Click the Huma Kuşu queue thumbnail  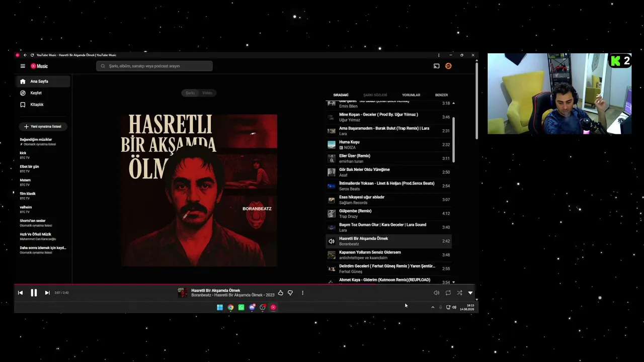click(332, 145)
